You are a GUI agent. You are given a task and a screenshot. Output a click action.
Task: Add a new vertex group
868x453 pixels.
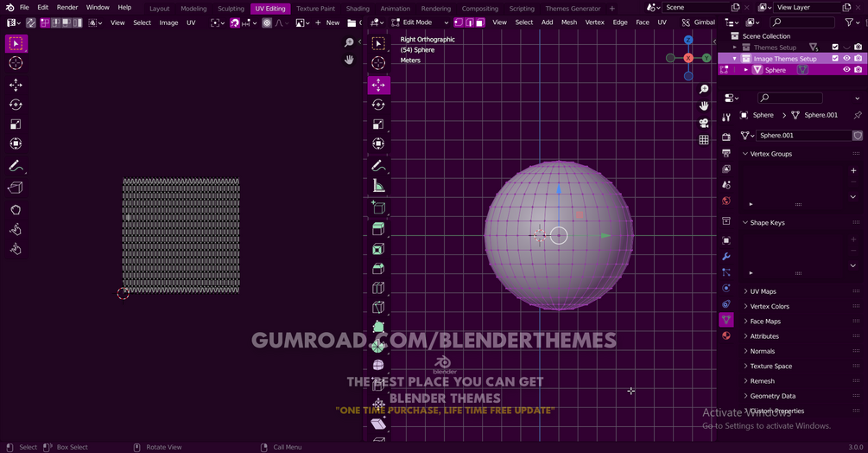point(853,170)
